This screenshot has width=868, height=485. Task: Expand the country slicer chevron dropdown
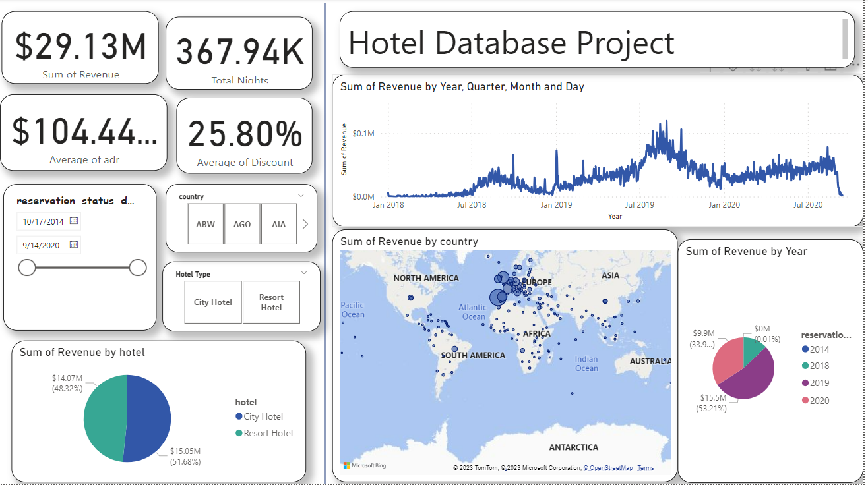click(301, 196)
